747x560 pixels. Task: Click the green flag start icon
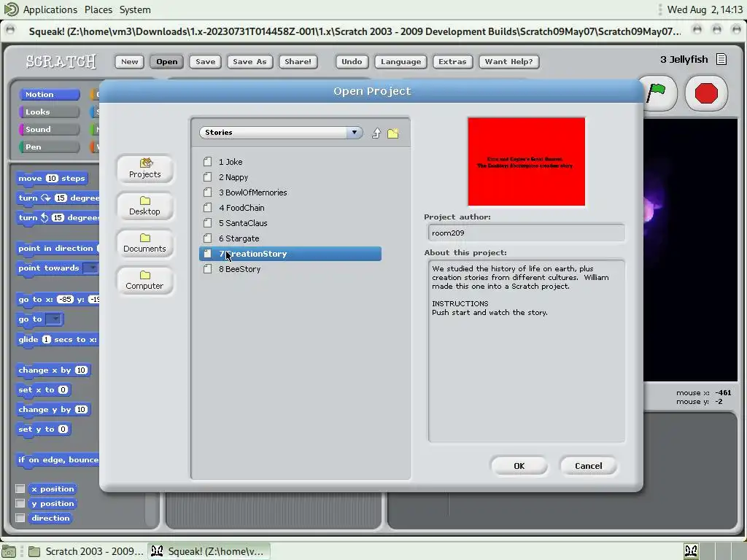657,93
